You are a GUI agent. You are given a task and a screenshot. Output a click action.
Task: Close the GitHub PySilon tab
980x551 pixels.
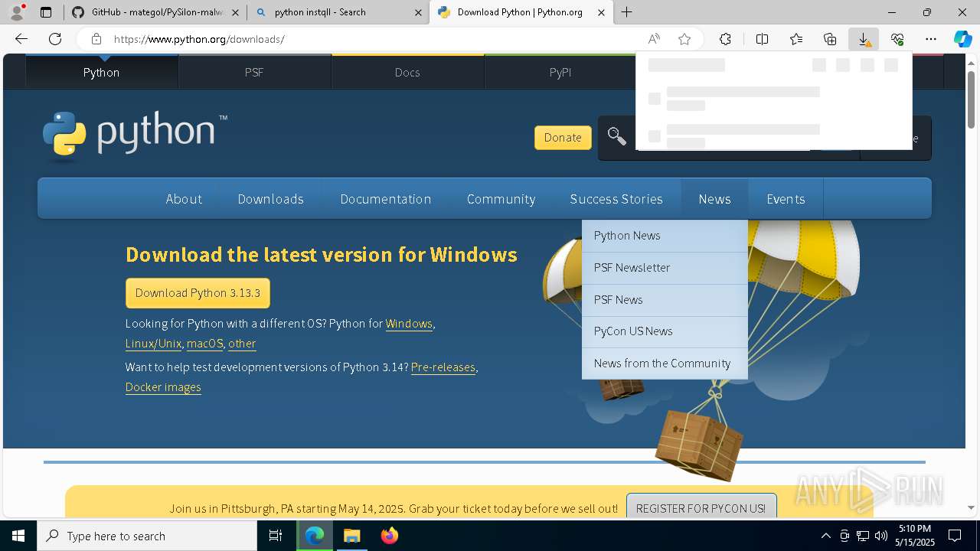pyautogui.click(x=235, y=12)
